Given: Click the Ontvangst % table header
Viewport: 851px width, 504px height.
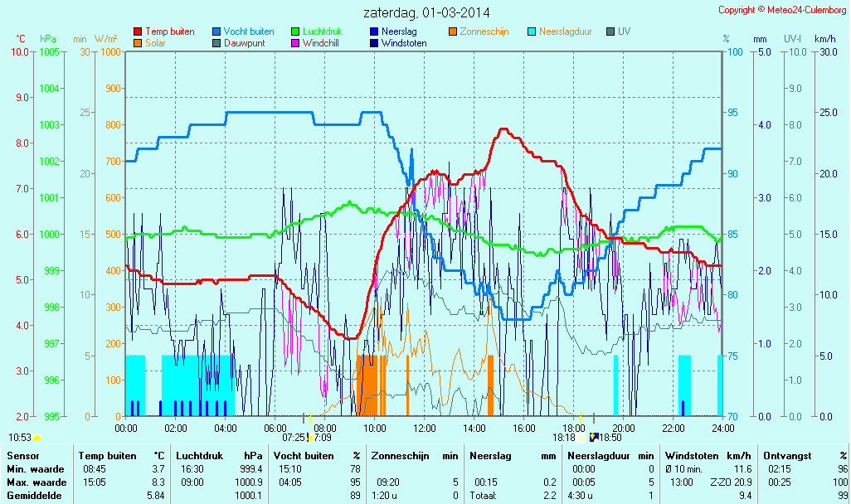Looking at the screenshot, I should 805,456.
